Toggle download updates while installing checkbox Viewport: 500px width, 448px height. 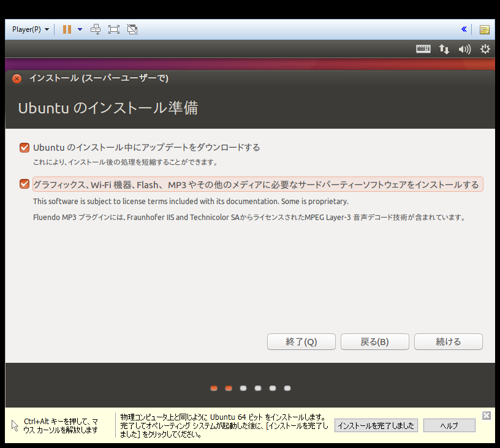(25, 148)
